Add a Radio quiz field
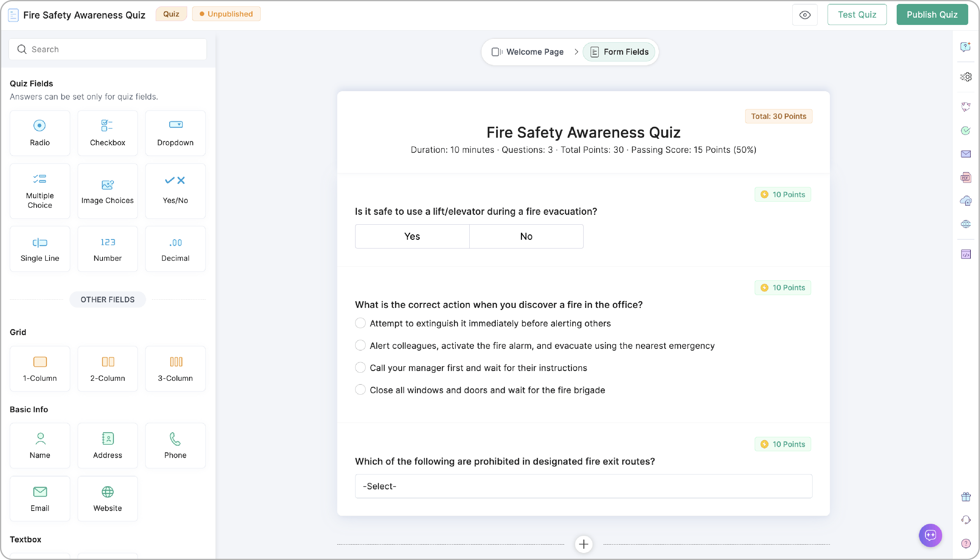This screenshot has width=980, height=560. 40,133
